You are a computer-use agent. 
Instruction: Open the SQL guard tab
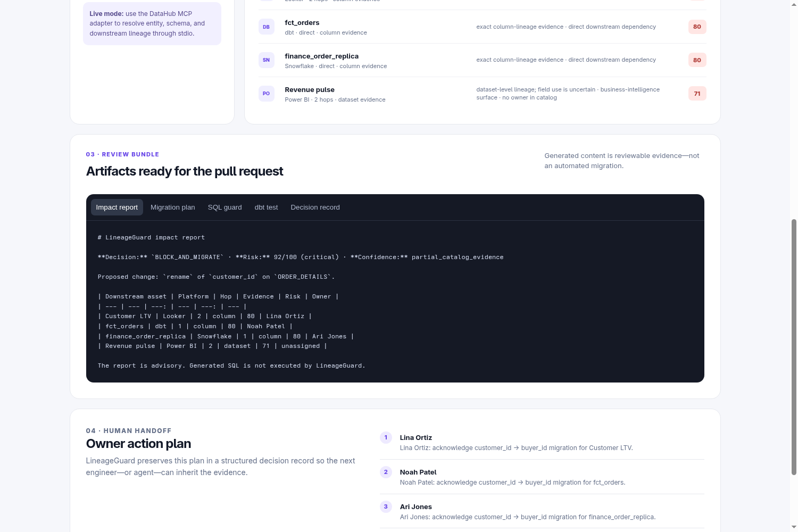tap(225, 207)
